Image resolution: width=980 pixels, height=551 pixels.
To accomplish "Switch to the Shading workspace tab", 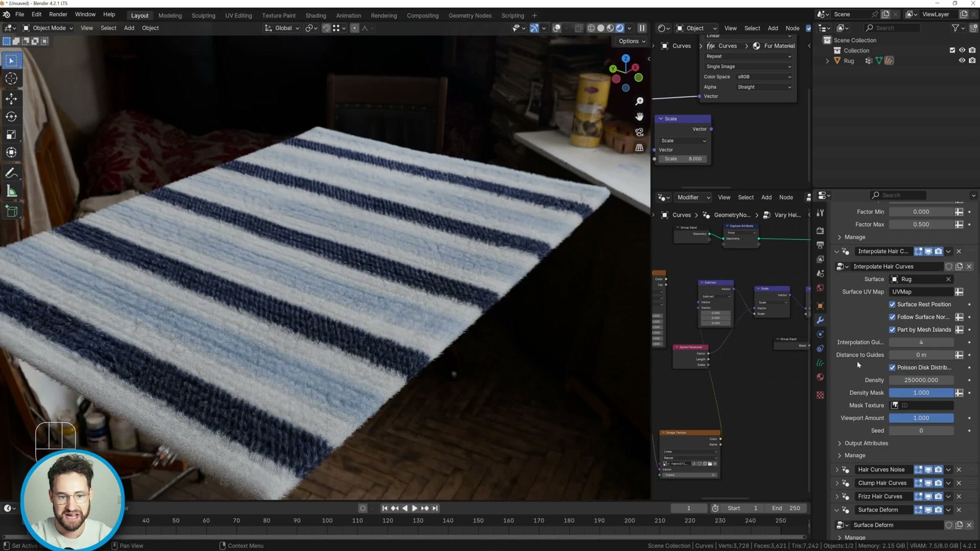I will [x=315, y=16].
